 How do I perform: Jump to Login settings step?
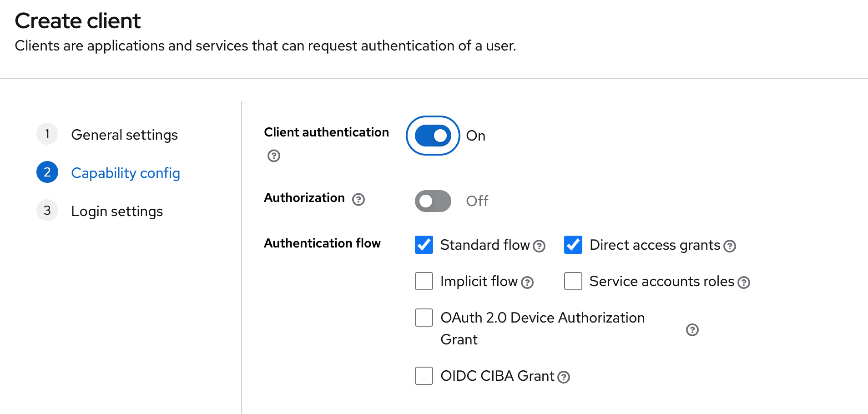coord(117,211)
